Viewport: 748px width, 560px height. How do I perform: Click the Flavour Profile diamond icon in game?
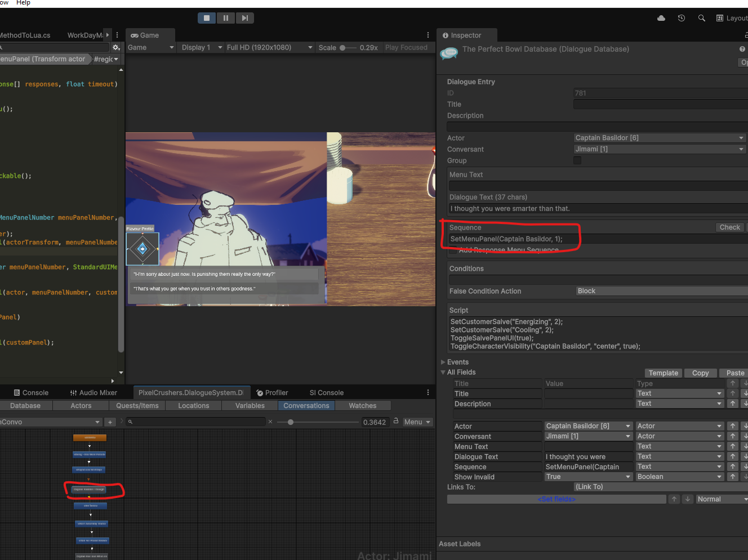coord(143,249)
